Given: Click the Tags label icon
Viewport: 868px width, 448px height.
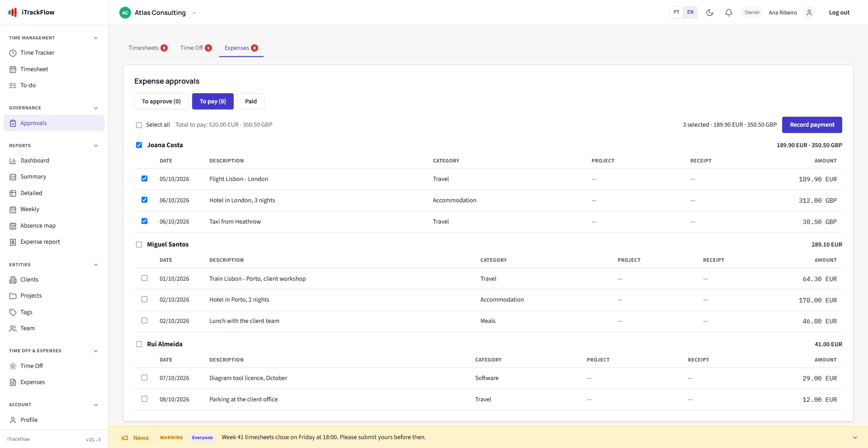Looking at the screenshot, I should (13, 312).
